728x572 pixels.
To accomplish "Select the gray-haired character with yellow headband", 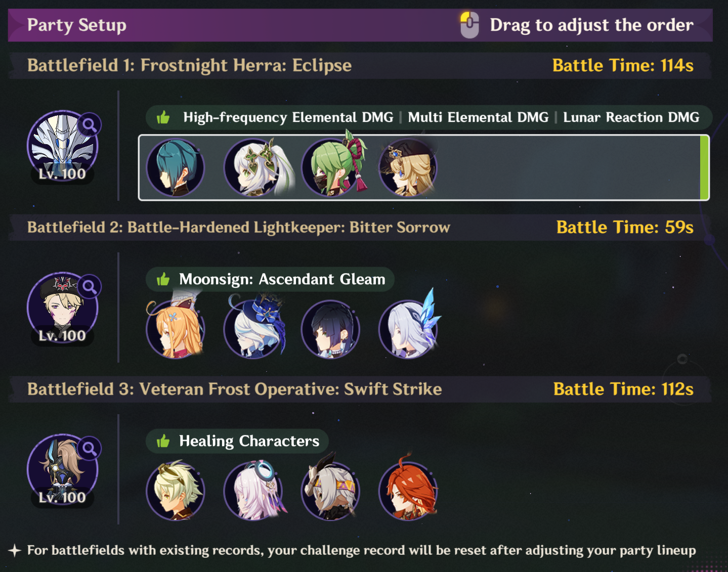I will tap(330, 491).
